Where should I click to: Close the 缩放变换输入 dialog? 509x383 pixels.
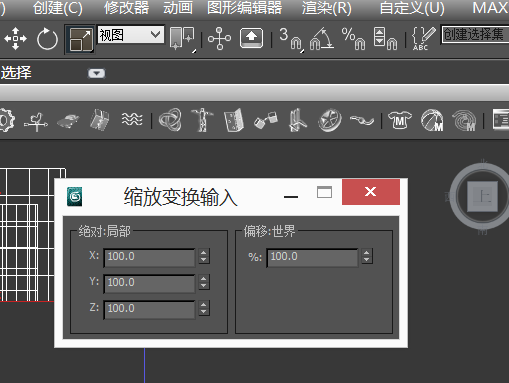[x=371, y=192]
